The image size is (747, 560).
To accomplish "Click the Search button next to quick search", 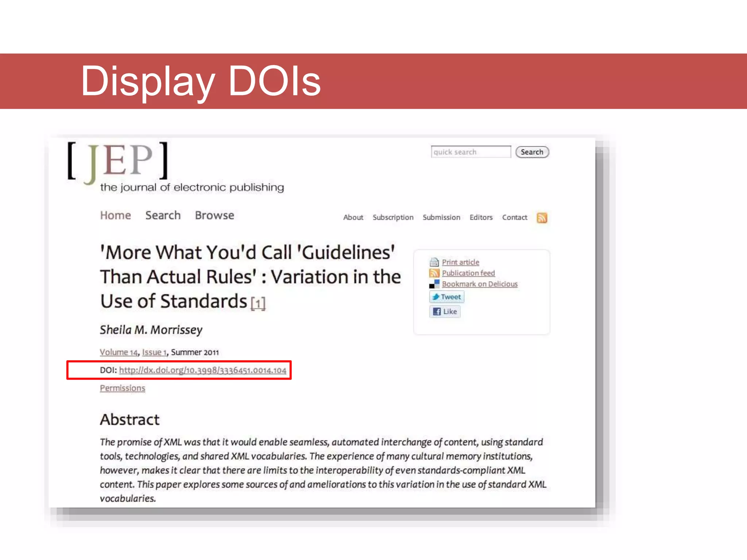I will click(x=532, y=152).
